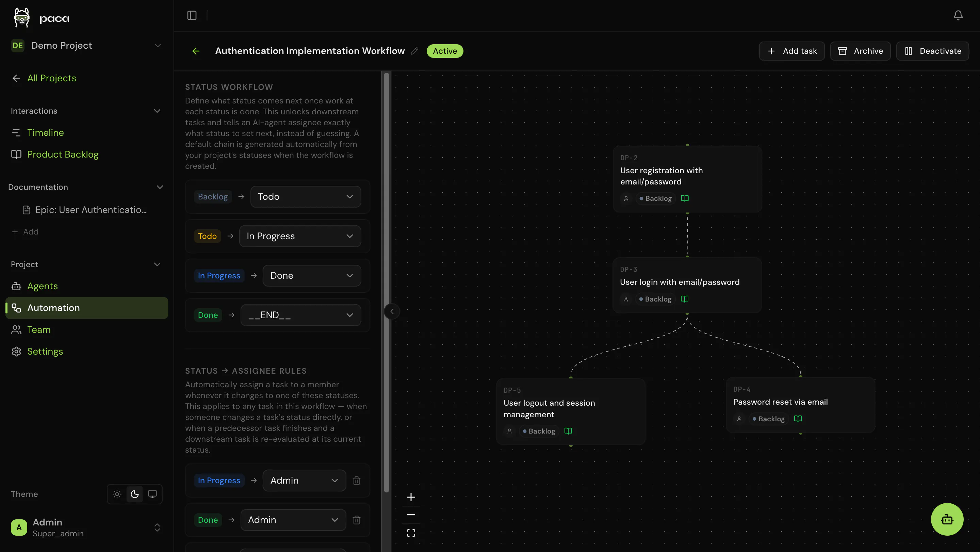Zoom in on the workflow canvas
Image resolution: width=980 pixels, height=552 pixels.
[411, 497]
